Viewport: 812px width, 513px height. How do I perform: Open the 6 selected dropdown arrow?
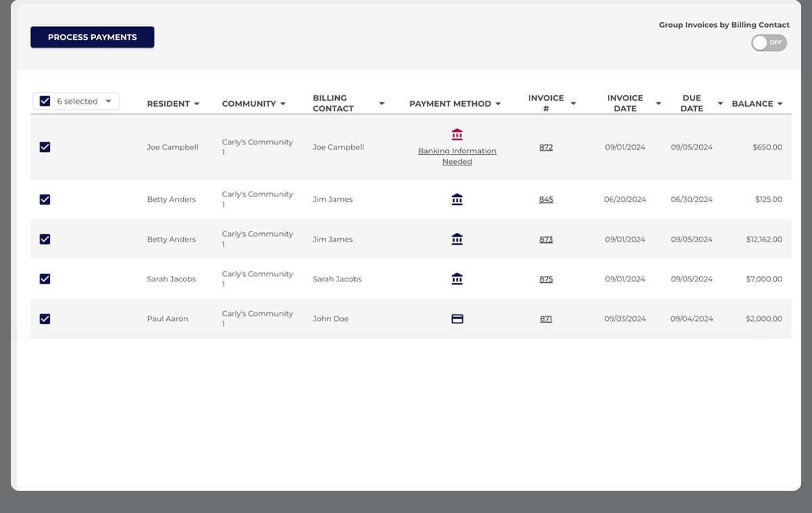[x=108, y=101]
